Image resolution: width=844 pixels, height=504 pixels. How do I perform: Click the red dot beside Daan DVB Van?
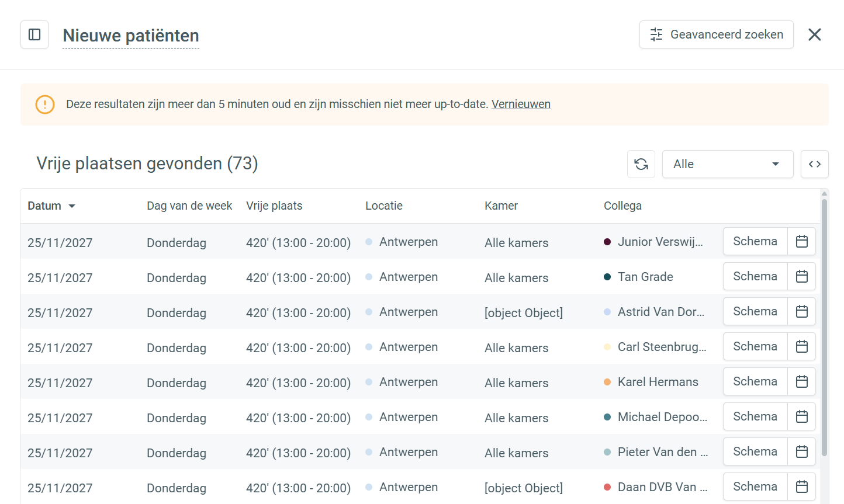[x=607, y=487]
